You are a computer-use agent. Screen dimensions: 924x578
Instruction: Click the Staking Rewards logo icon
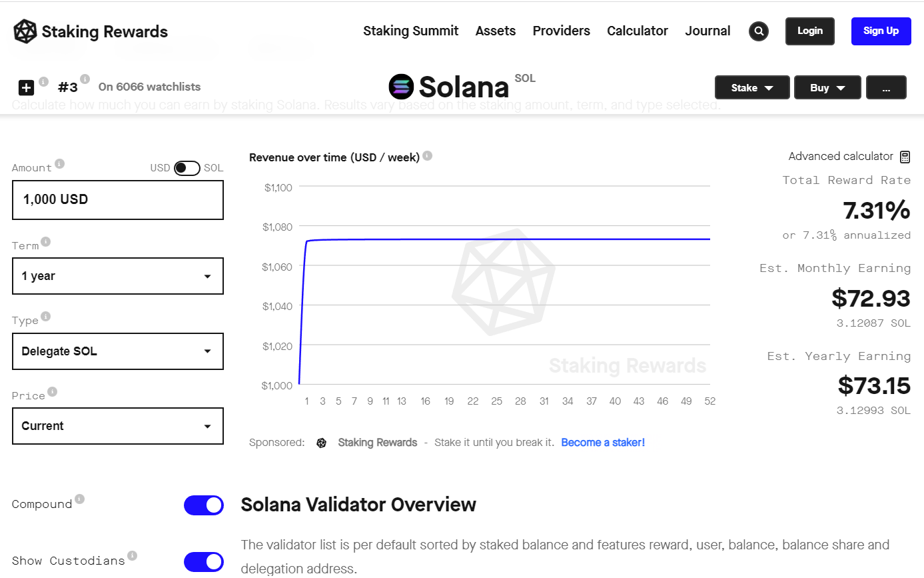point(25,31)
